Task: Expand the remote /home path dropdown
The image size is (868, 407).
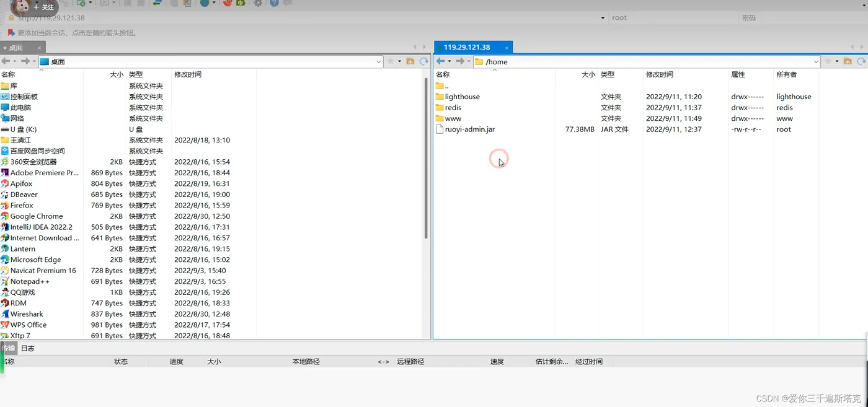Action: tap(816, 61)
